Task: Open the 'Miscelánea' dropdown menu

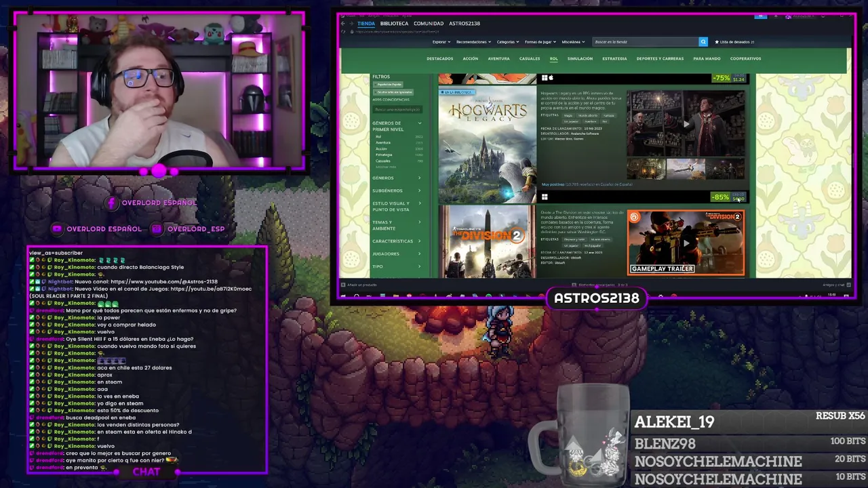Action: pyautogui.click(x=573, y=42)
